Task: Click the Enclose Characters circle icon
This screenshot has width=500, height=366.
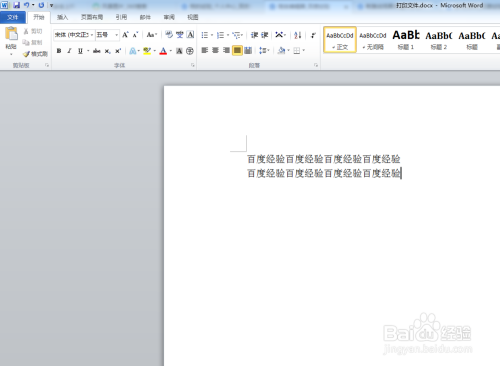Action: [190, 51]
